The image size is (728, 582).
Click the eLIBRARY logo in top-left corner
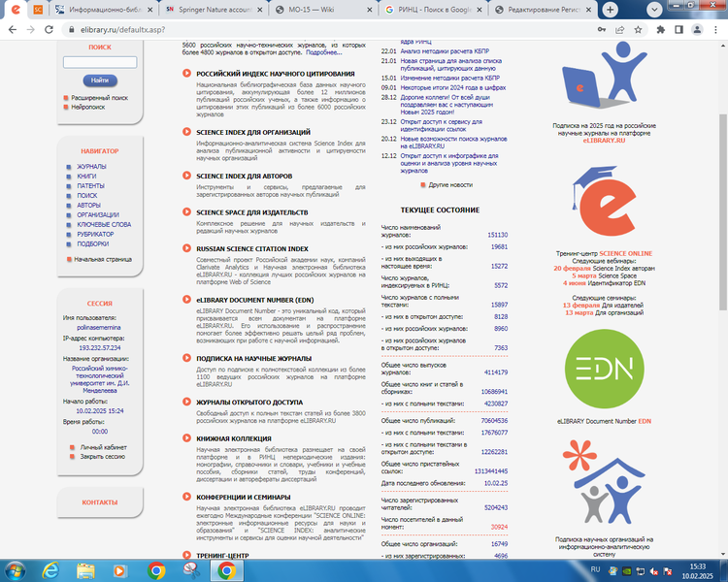(14, 9)
